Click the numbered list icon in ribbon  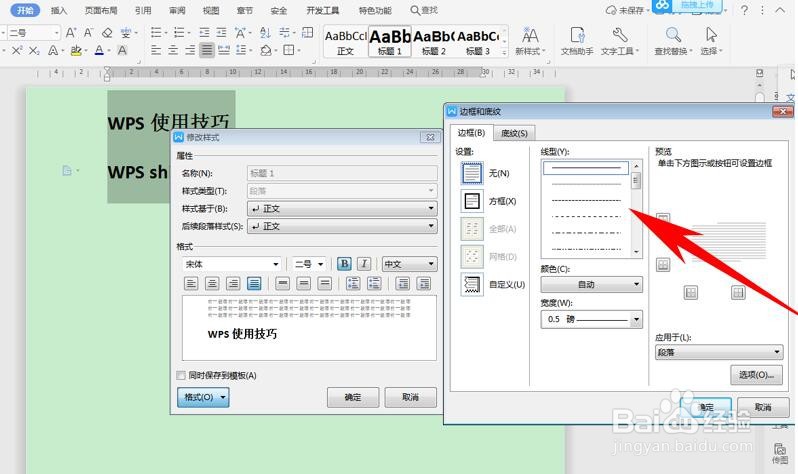[179, 33]
